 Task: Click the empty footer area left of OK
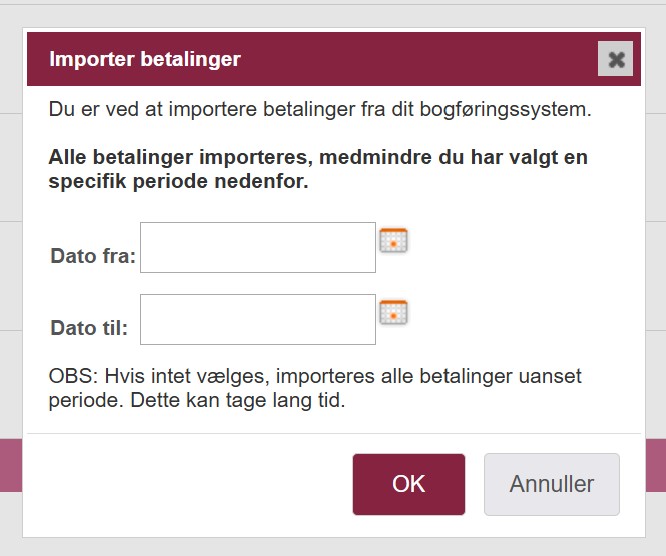coord(190,484)
